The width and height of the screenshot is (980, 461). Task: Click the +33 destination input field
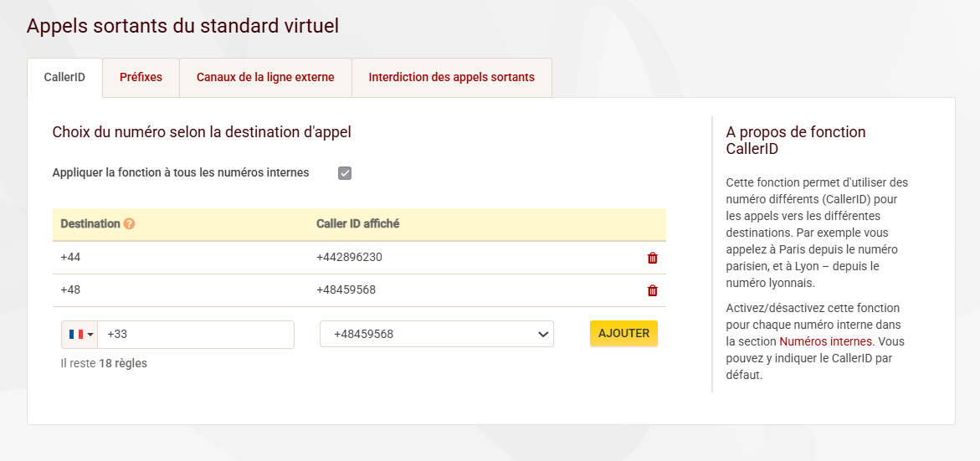pyautogui.click(x=196, y=335)
